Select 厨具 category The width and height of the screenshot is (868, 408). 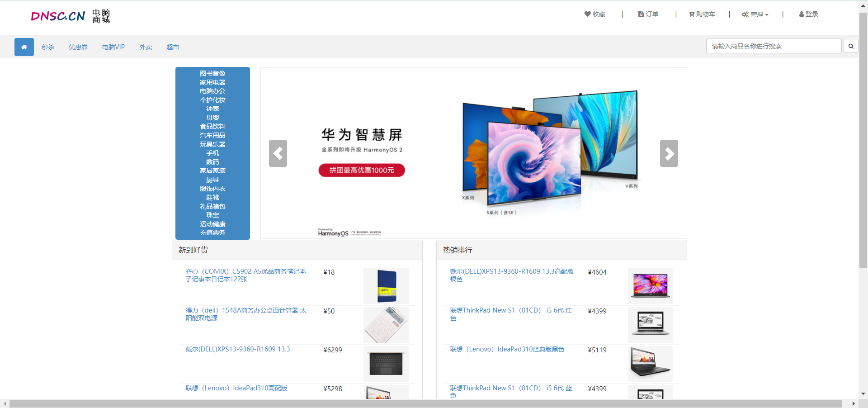click(x=212, y=180)
